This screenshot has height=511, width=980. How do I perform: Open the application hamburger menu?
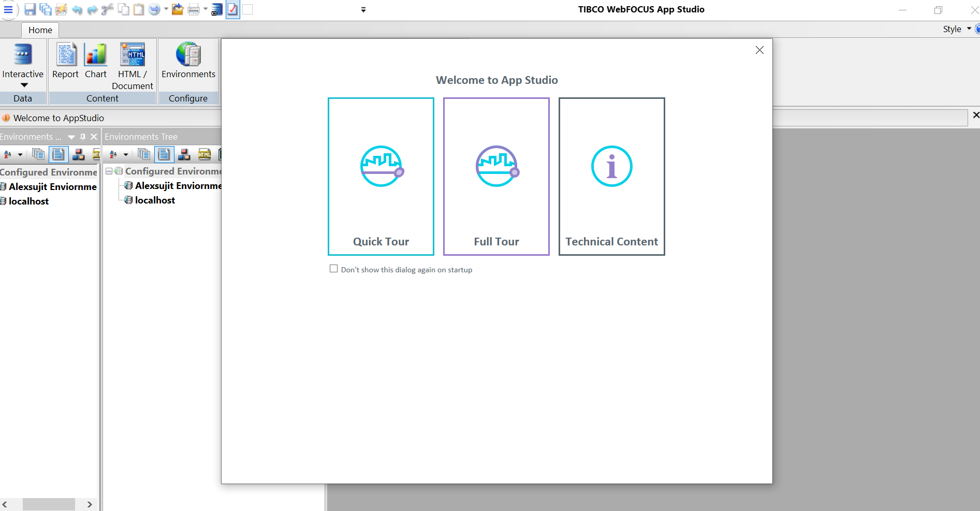8,9
